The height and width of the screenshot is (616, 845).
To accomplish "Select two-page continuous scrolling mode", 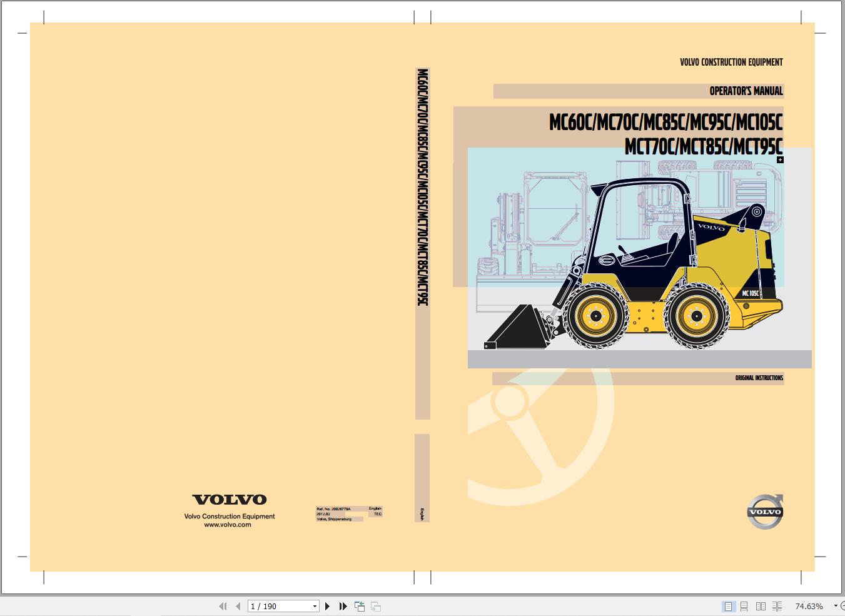I will 777,606.
